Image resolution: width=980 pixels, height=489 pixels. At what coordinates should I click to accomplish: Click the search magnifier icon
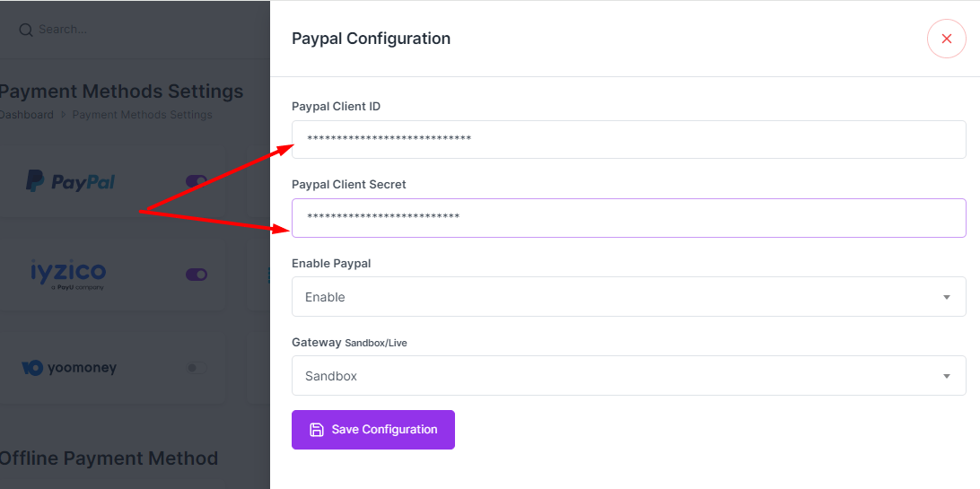click(x=26, y=30)
